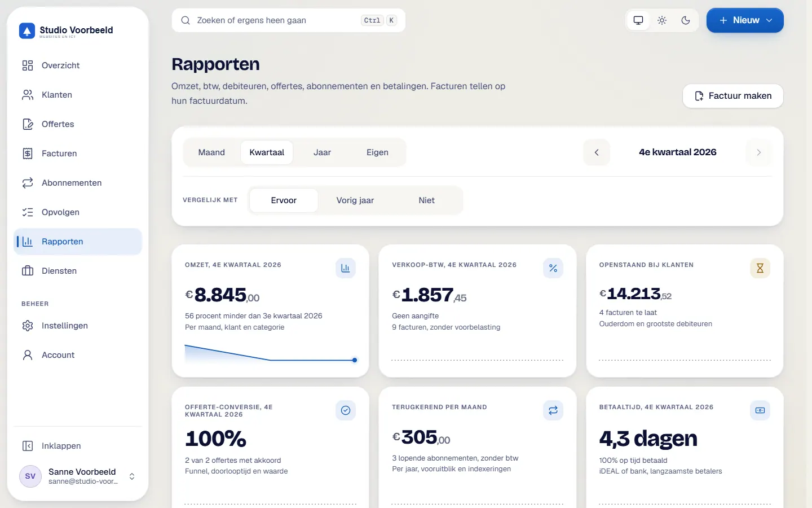Click the Abonnementen loop icon

(x=28, y=183)
